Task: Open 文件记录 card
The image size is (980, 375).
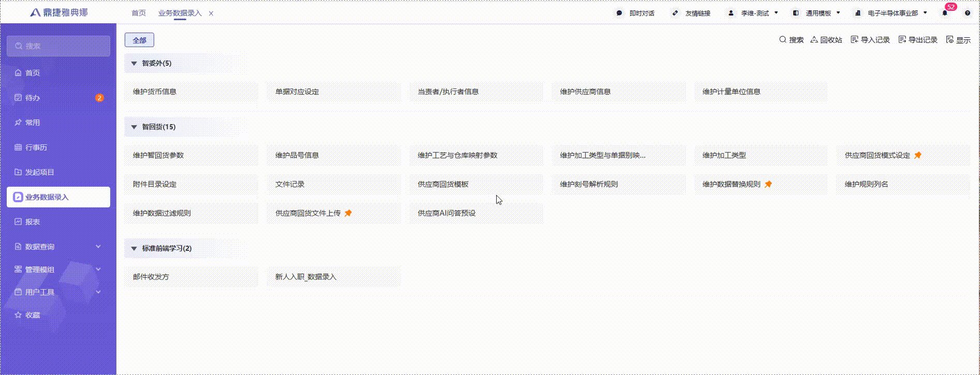Action: [334, 184]
